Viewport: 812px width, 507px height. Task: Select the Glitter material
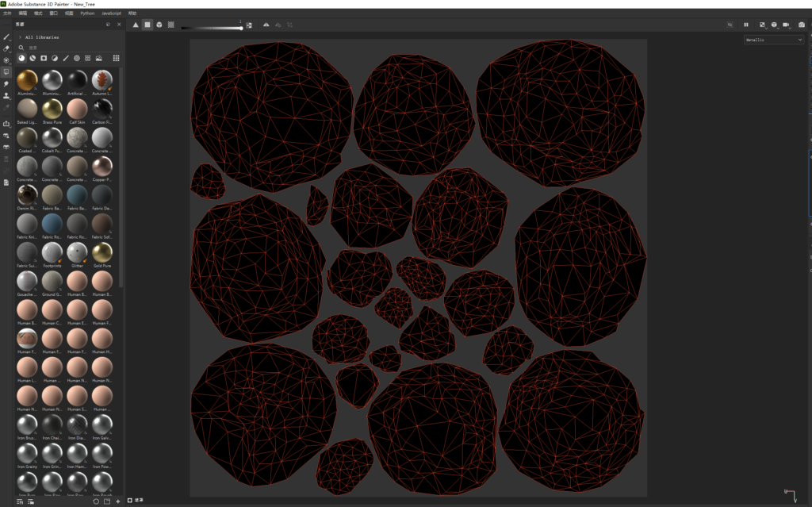pyautogui.click(x=77, y=252)
